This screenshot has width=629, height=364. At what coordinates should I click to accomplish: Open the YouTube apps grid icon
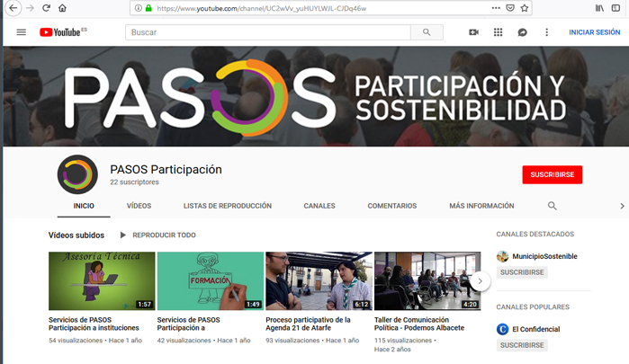[498, 32]
